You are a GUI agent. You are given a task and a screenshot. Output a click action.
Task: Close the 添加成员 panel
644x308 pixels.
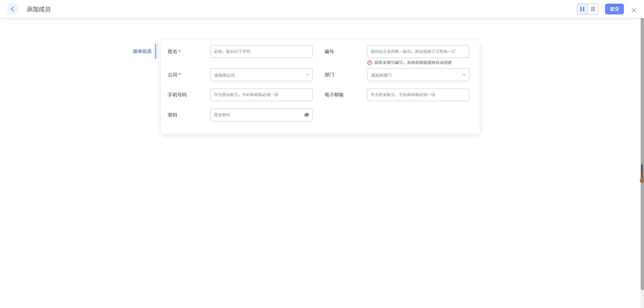coord(634,10)
